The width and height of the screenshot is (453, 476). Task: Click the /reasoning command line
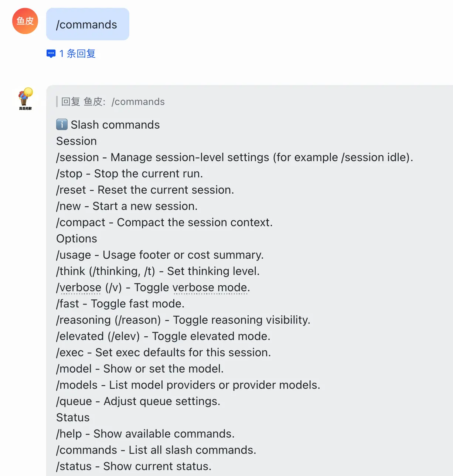coord(183,320)
